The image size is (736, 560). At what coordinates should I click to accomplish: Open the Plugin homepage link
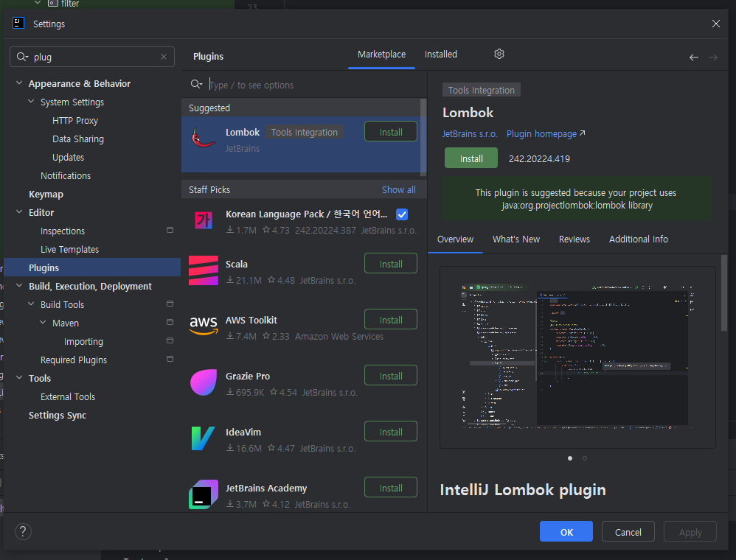point(546,133)
